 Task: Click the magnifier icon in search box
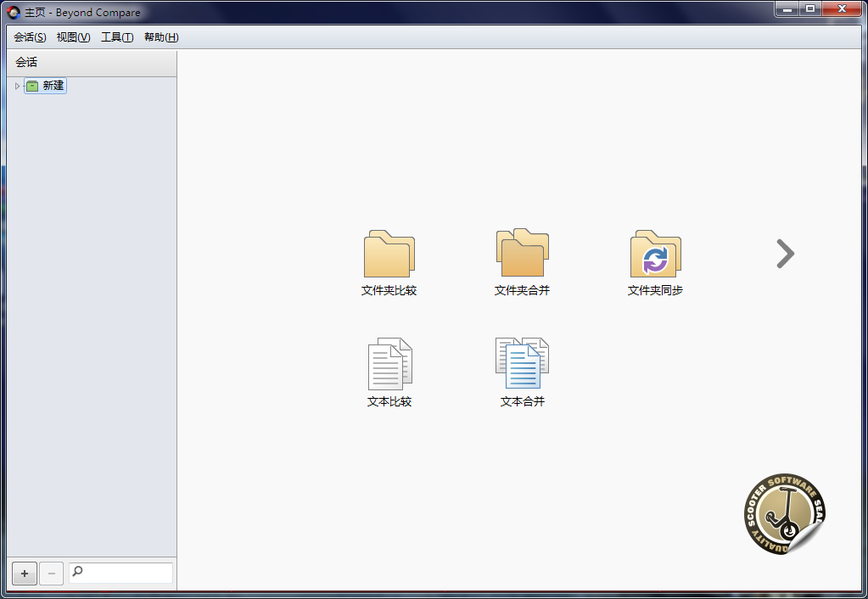coord(77,571)
